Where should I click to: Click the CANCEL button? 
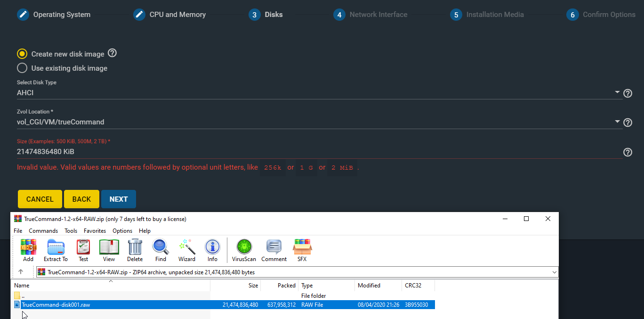click(40, 199)
